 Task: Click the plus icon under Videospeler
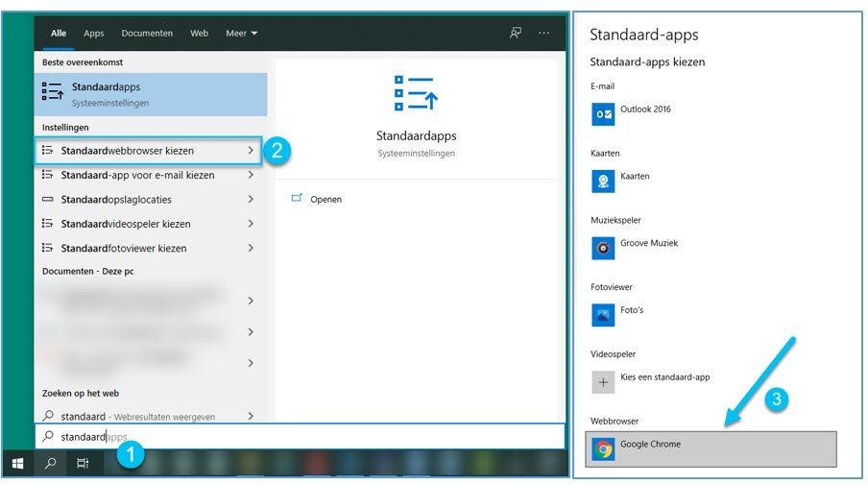click(603, 382)
